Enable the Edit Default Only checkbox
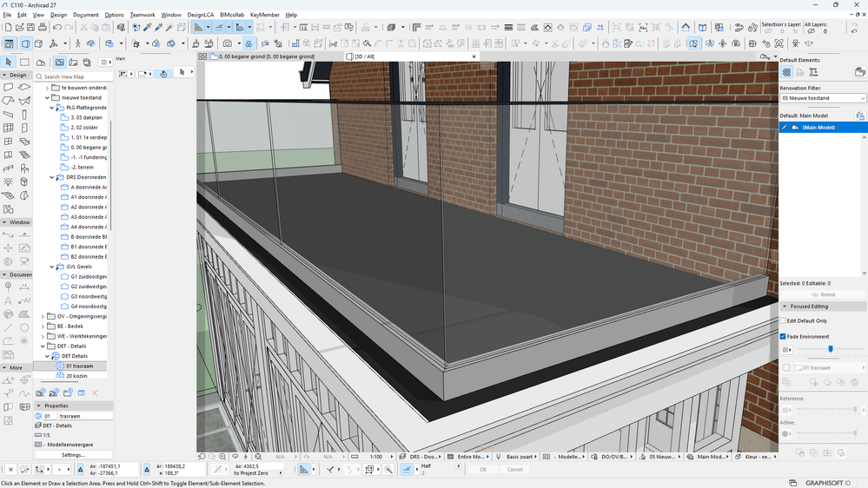 pos(784,321)
